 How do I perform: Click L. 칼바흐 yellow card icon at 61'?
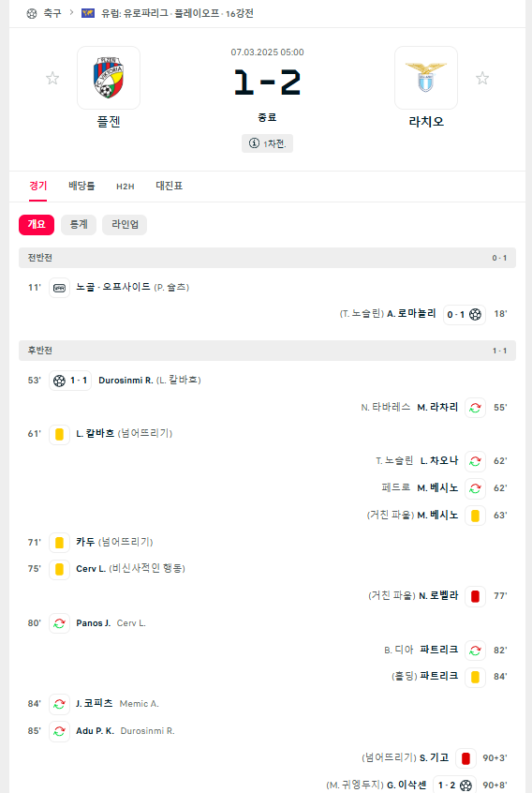pyautogui.click(x=59, y=434)
